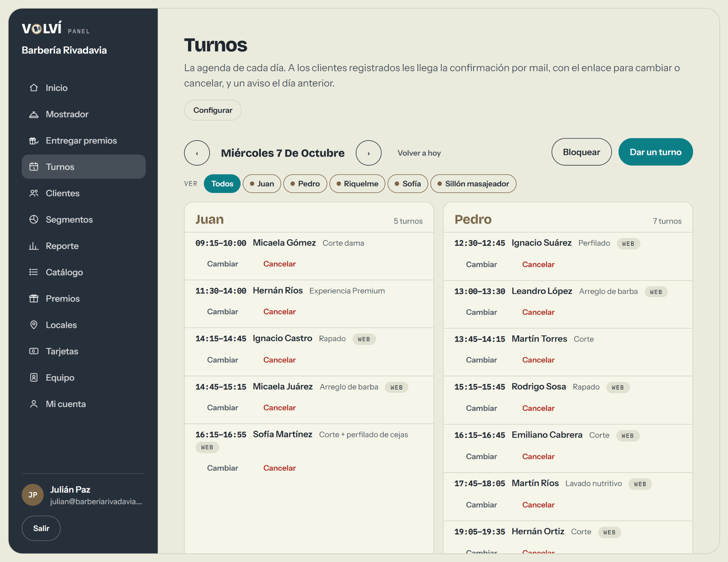Log out with the Salir button
Image resolution: width=728 pixels, height=562 pixels.
tap(41, 528)
